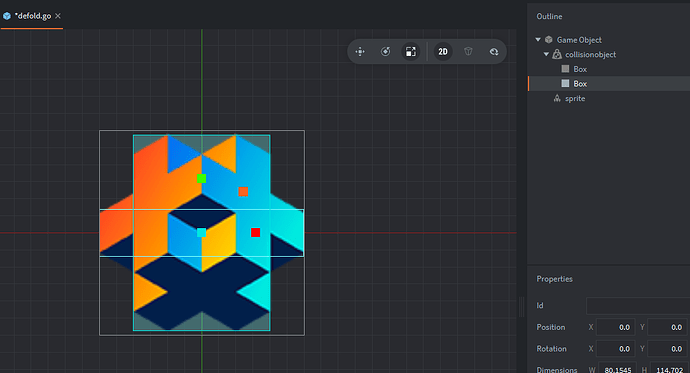Click the Dimensions W value field

click(x=616, y=370)
